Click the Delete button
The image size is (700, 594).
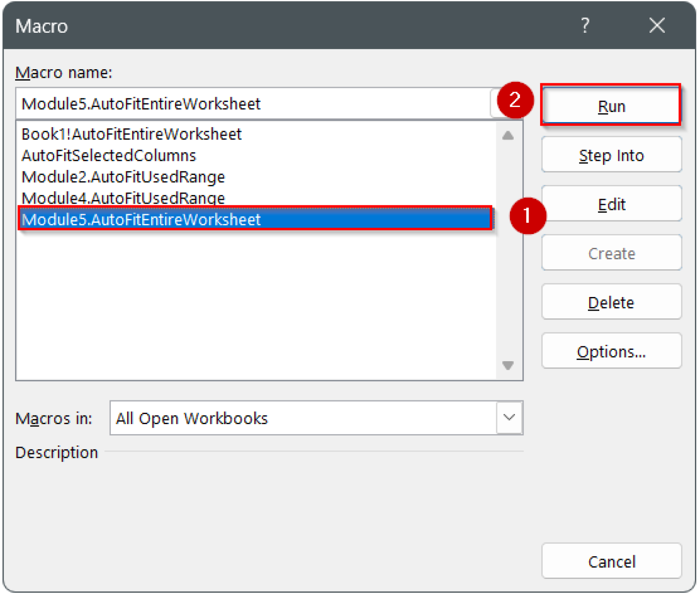pos(611,302)
